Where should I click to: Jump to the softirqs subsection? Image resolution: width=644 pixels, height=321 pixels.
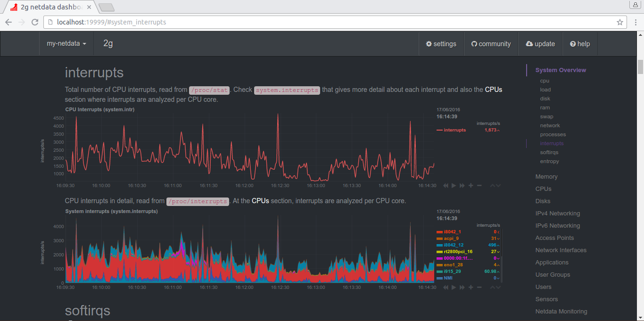[549, 152]
